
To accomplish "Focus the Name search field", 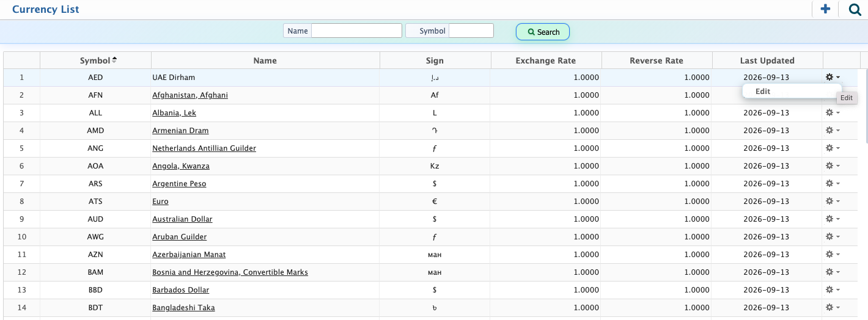I will (x=356, y=31).
